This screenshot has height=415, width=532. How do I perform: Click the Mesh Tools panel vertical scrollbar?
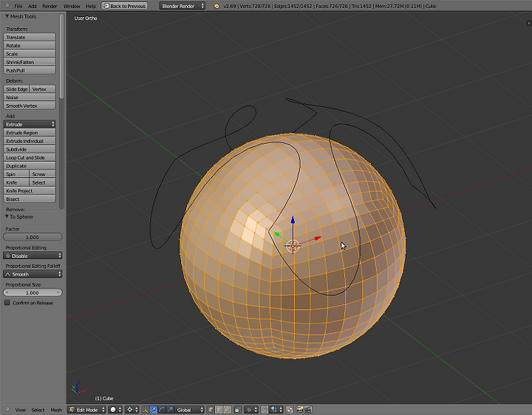(62, 56)
